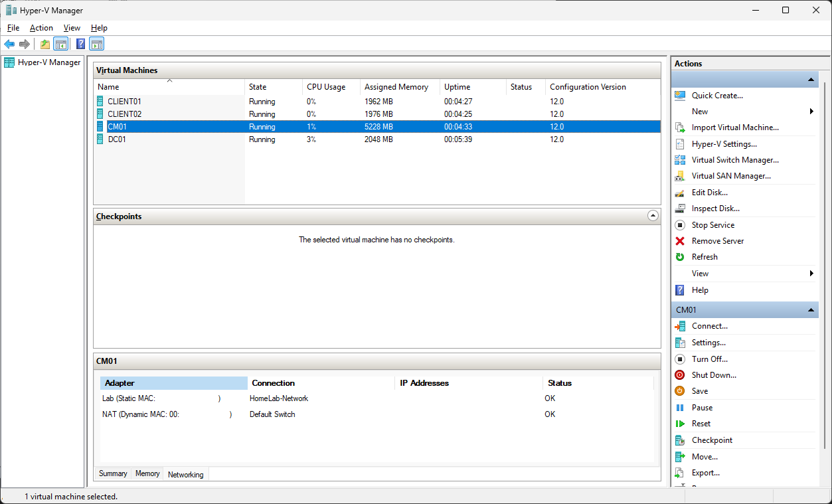Click the HomeLab-Network connection cell
Viewport: 832px width, 504px height.
coord(279,398)
